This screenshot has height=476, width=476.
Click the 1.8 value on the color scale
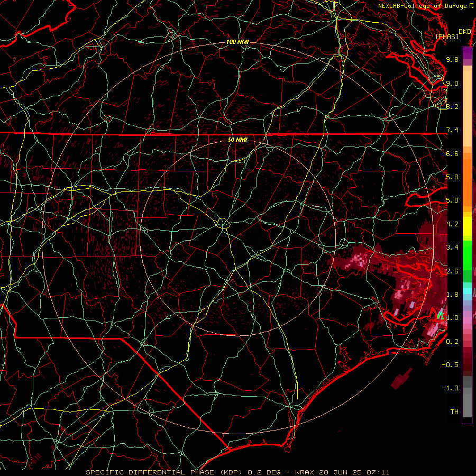click(x=452, y=295)
